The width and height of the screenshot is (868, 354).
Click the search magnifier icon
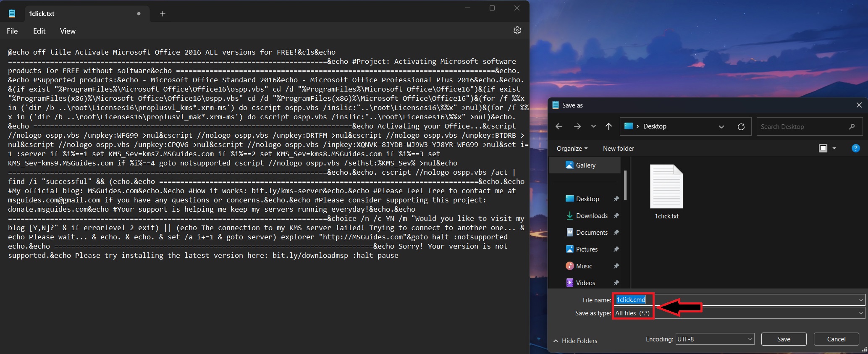(x=852, y=126)
